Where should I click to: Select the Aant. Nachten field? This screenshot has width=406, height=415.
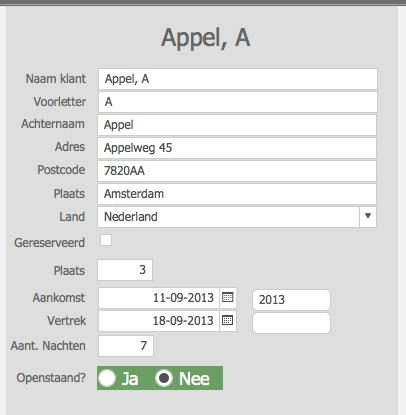(x=126, y=346)
